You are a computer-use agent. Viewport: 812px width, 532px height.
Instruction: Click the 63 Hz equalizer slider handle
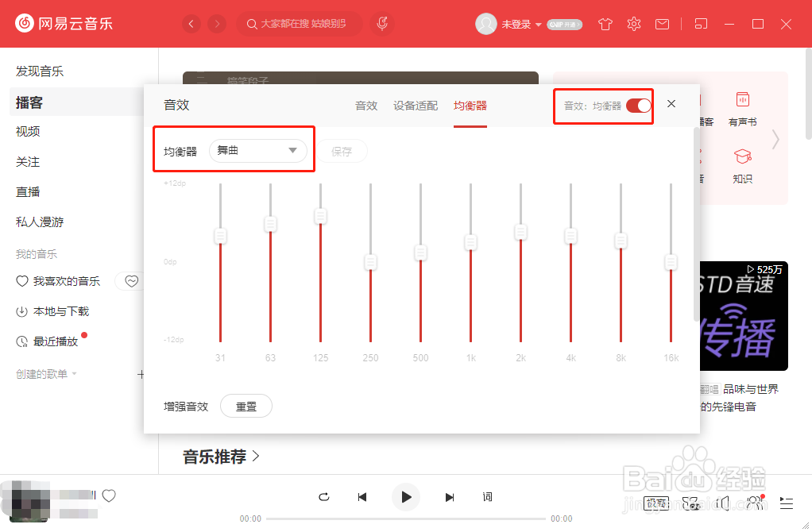click(270, 224)
